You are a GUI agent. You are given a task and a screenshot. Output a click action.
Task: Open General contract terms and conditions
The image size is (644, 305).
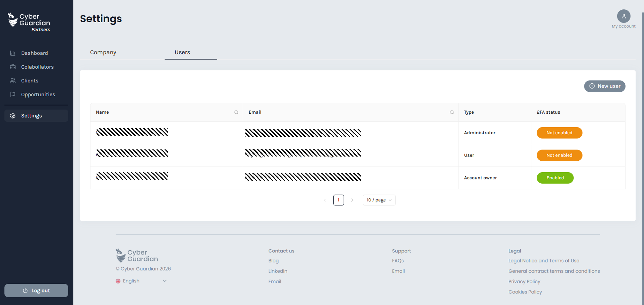click(x=554, y=271)
